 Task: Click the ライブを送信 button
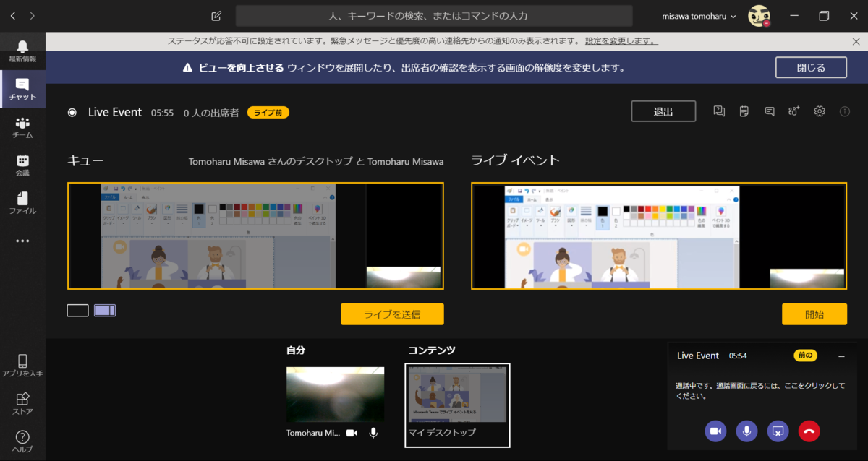click(x=392, y=314)
